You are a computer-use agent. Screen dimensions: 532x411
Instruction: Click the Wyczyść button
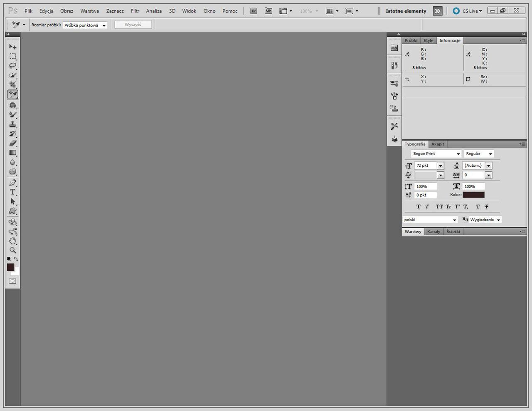click(x=133, y=25)
